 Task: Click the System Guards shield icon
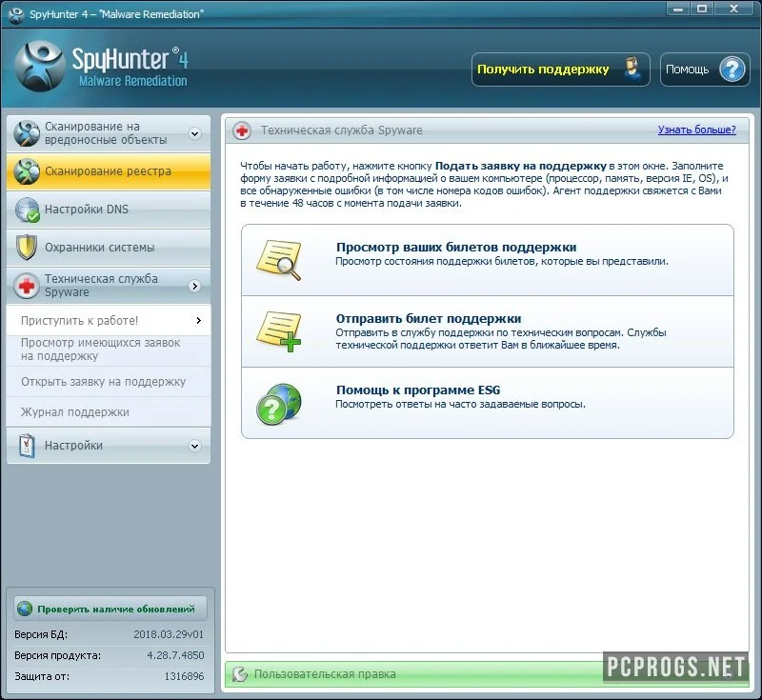pyautogui.click(x=27, y=248)
